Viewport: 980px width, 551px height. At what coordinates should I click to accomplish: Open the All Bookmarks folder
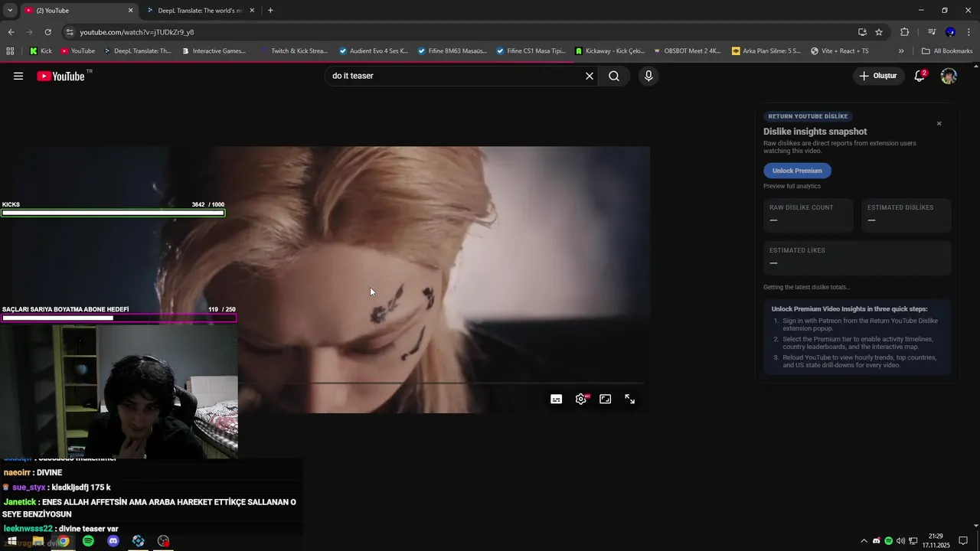947,51
